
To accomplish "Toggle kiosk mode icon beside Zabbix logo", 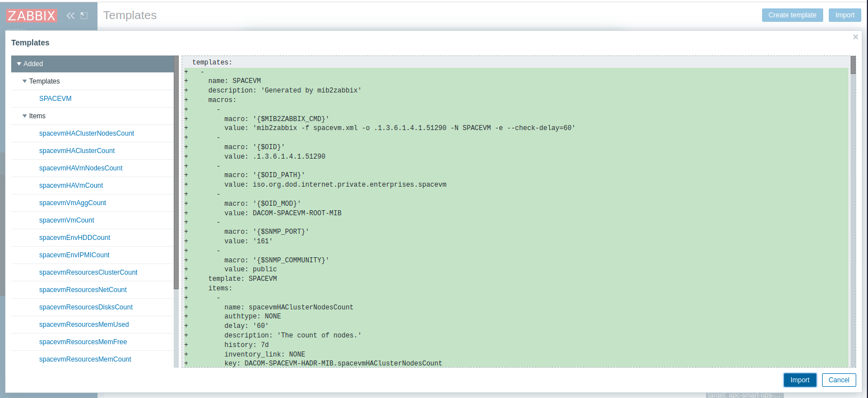I will click(x=84, y=16).
